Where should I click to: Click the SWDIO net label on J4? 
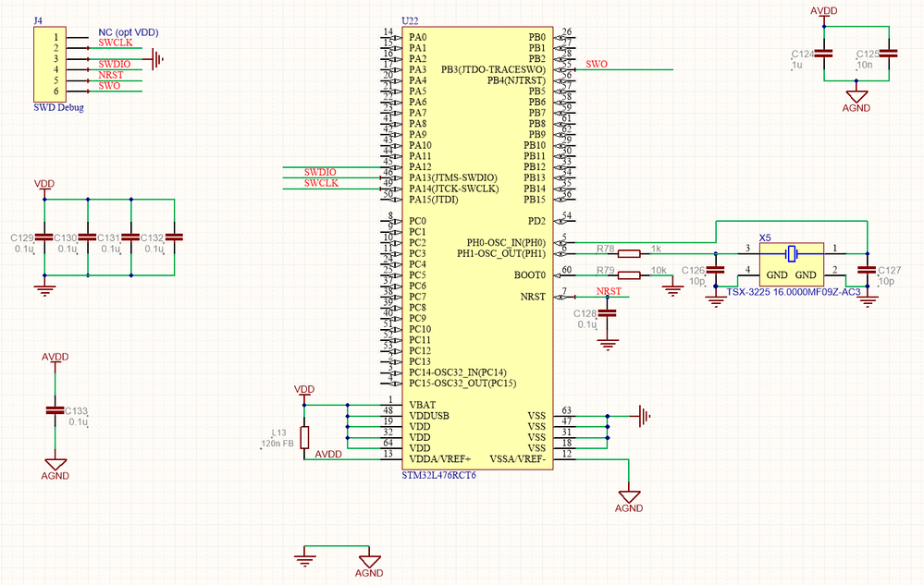pos(115,64)
